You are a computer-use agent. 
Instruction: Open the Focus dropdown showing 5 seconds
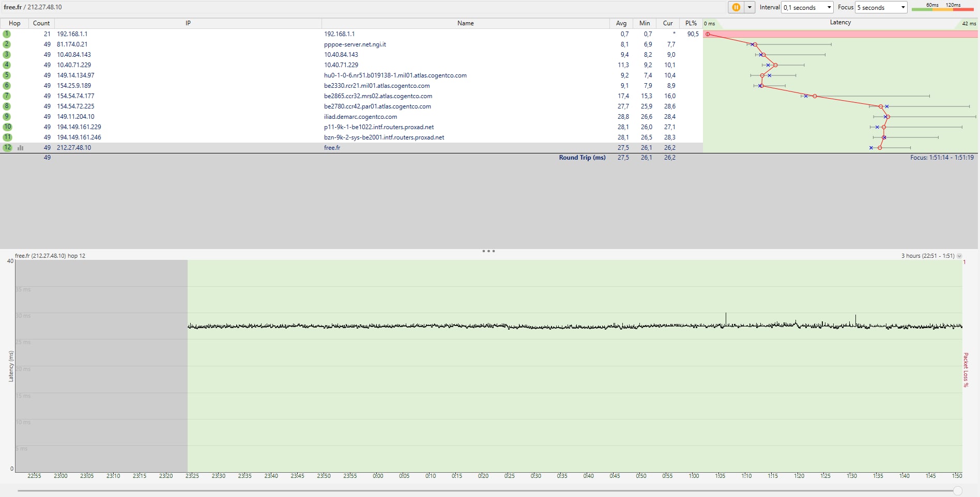pos(881,7)
